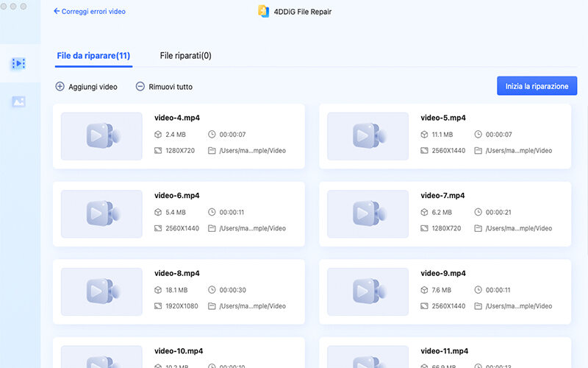Click file size icon of video-6.mp4
Viewport: 588px width, 368px height.
coord(158,212)
